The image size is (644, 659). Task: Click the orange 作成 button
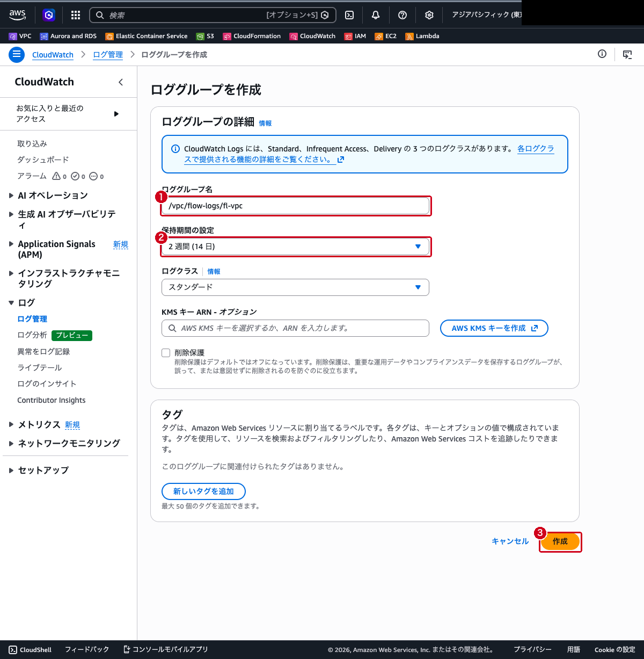click(x=560, y=541)
